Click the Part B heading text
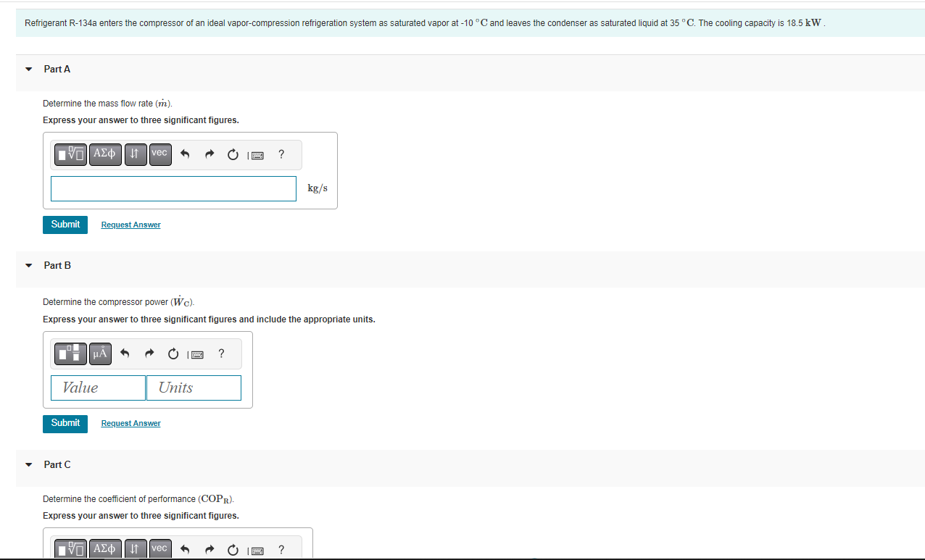The width and height of the screenshot is (925, 560). (57, 265)
